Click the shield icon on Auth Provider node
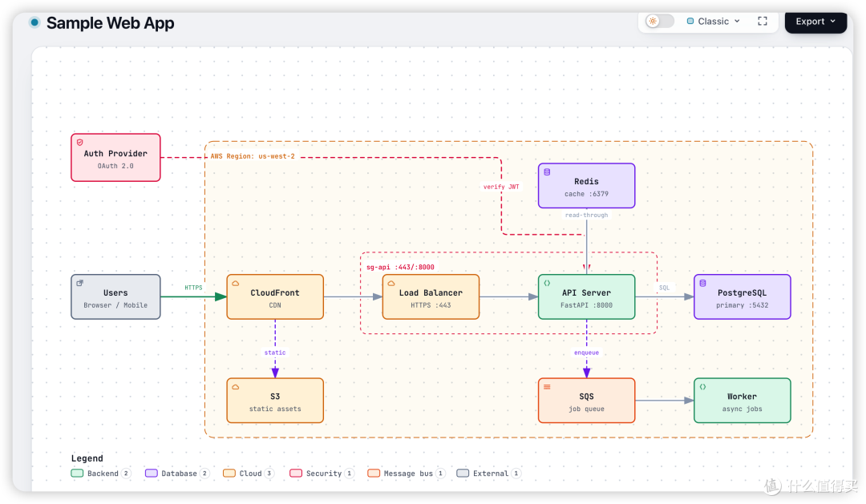Image resolution: width=866 pixels, height=504 pixels. 80,143
